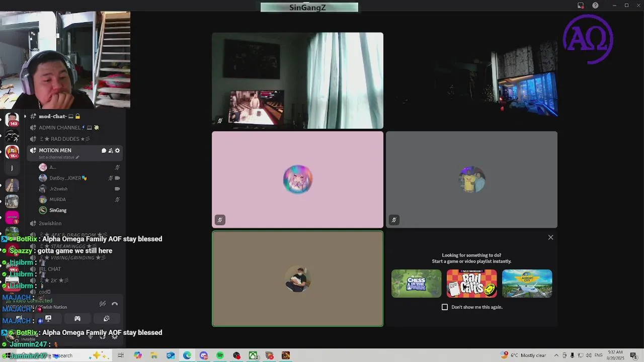Open the J server icon
The image size is (644, 362).
tap(12, 168)
